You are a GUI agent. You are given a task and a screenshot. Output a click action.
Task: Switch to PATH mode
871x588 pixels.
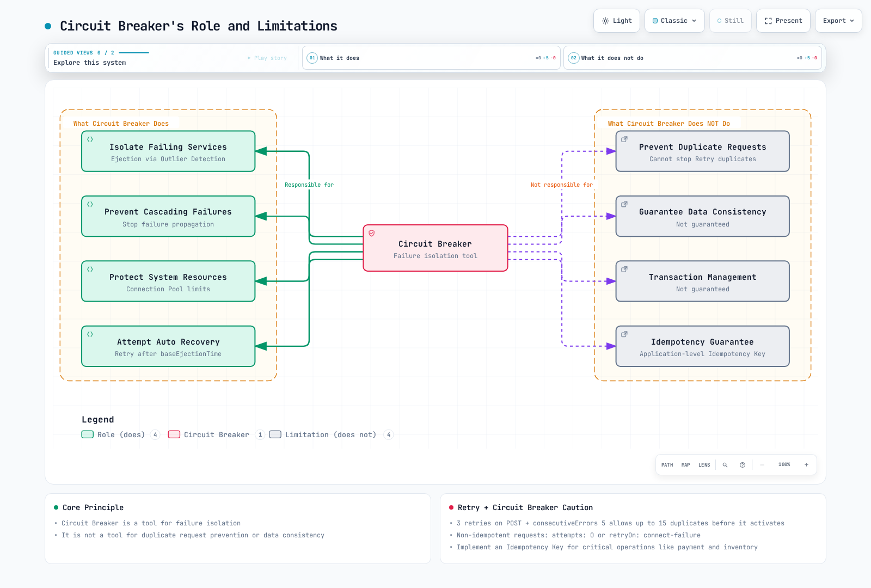pos(667,465)
